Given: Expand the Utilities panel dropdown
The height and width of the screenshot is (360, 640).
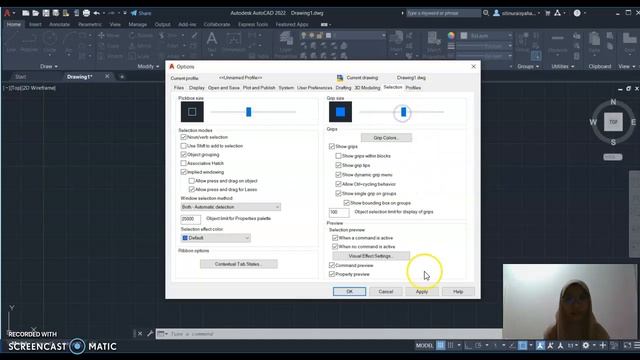Looking at the screenshot, I should (x=562, y=66).
